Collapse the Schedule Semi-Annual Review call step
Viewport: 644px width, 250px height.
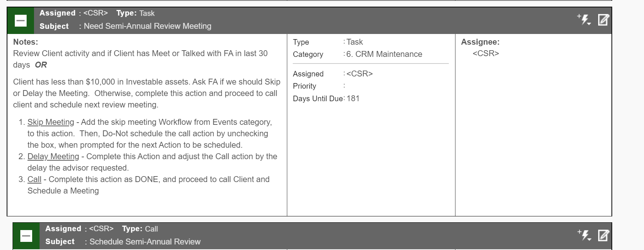click(x=26, y=236)
